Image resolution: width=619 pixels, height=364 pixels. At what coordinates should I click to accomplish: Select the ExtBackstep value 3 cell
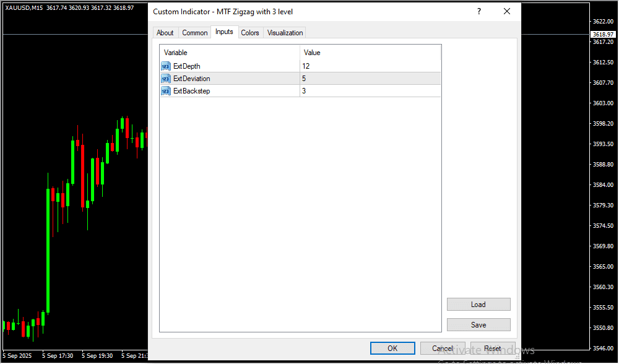tap(370, 91)
